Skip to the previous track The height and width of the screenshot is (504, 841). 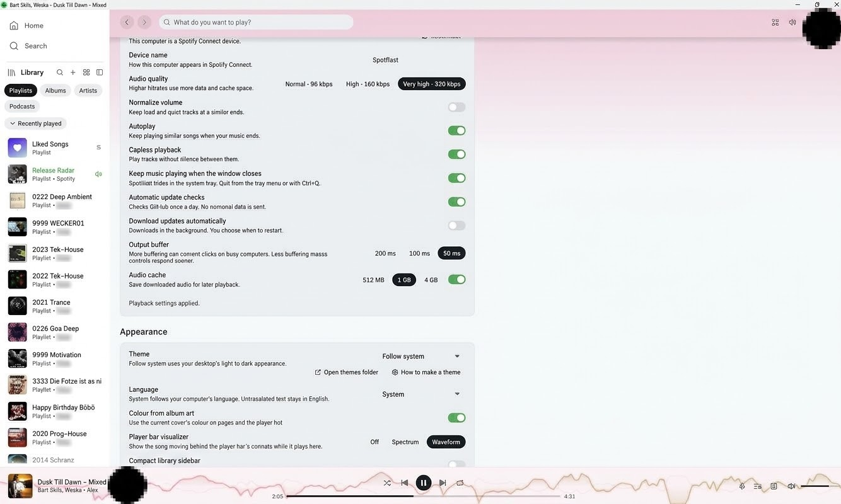[x=405, y=483]
